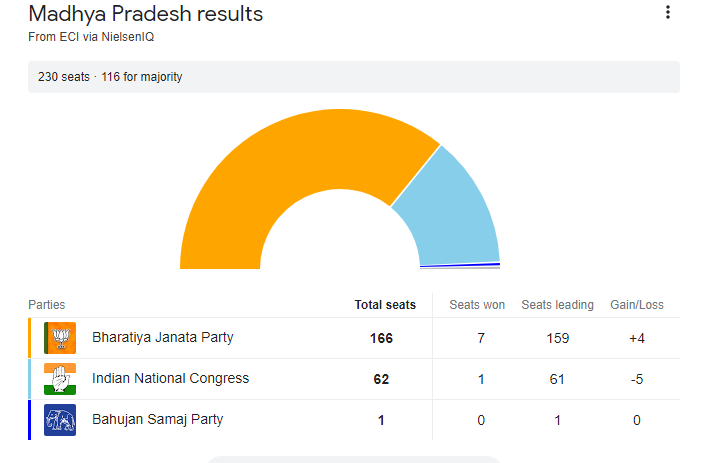Click the Seats leading column header

[557, 305]
